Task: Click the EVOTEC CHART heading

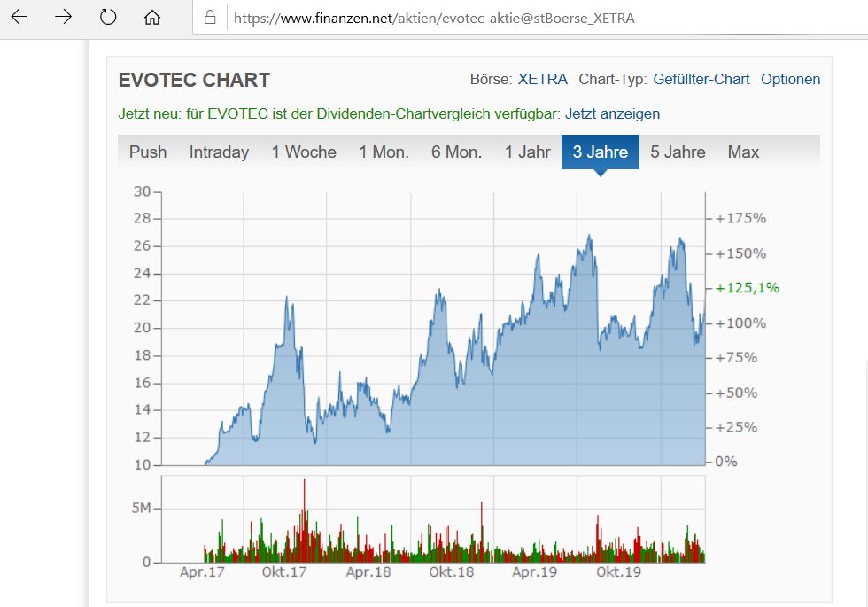Action: coord(194,80)
